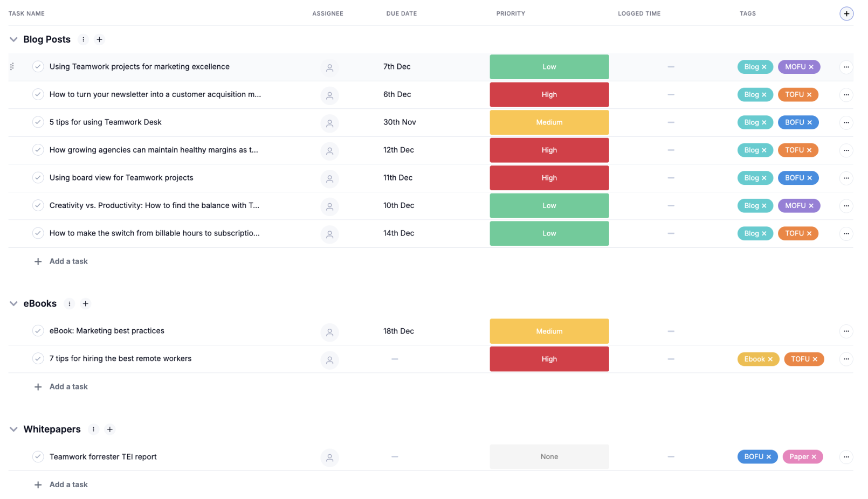Click the add column plus icon
The image size is (868, 499).
[846, 13]
